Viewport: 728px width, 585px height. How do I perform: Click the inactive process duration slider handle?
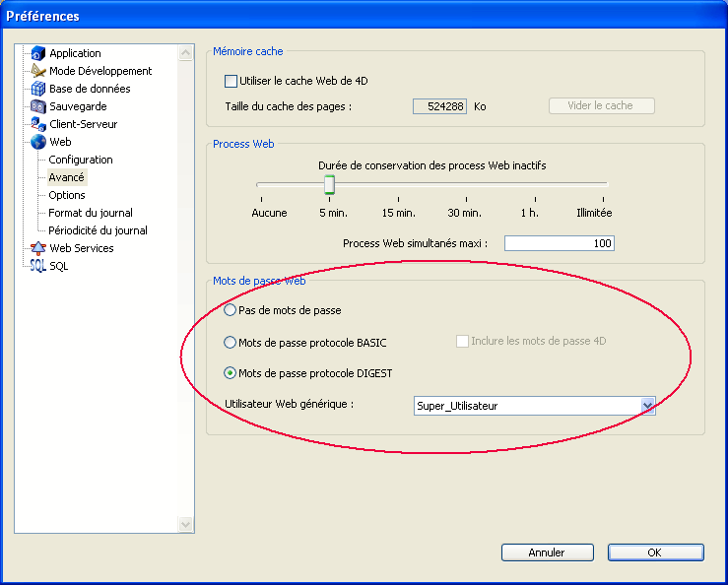(329, 184)
